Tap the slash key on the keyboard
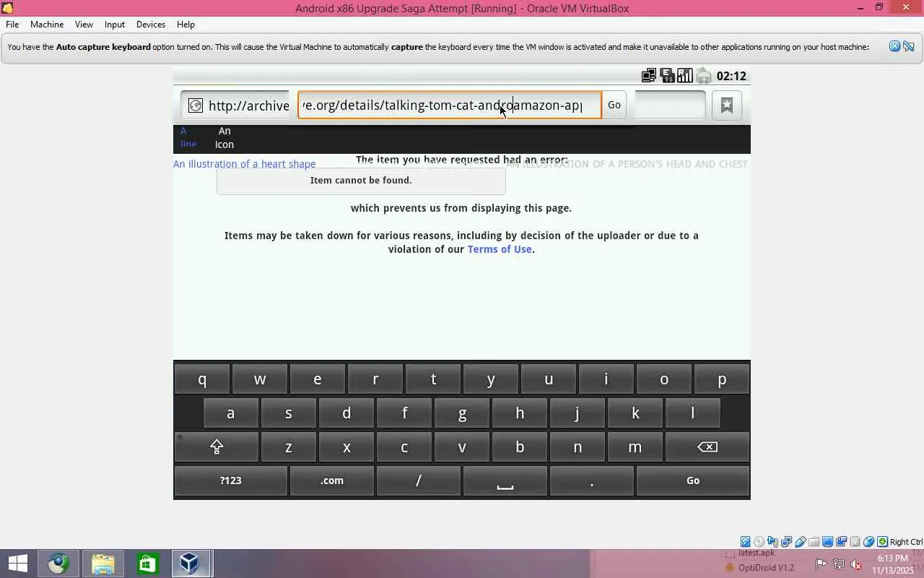924x578 pixels. [419, 480]
